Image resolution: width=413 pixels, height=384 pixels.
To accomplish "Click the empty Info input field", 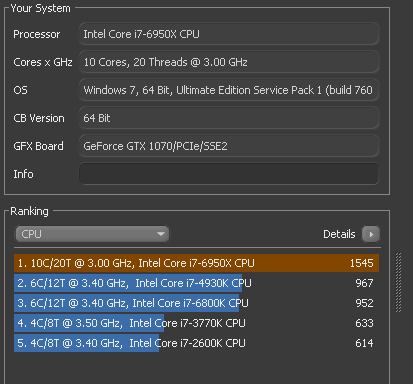I will pyautogui.click(x=229, y=174).
